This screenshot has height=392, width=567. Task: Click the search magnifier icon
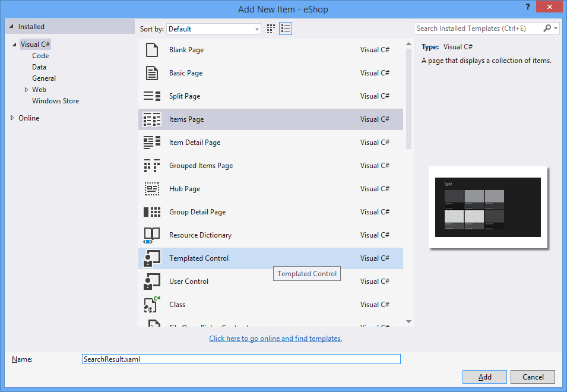pos(546,28)
